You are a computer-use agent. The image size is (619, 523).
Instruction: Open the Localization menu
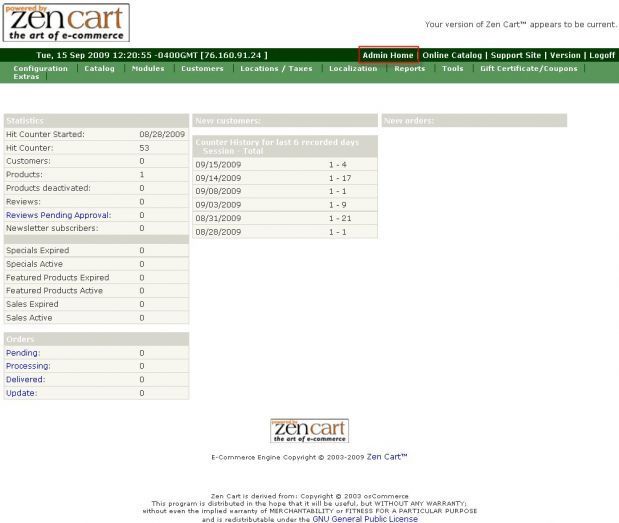(353, 69)
